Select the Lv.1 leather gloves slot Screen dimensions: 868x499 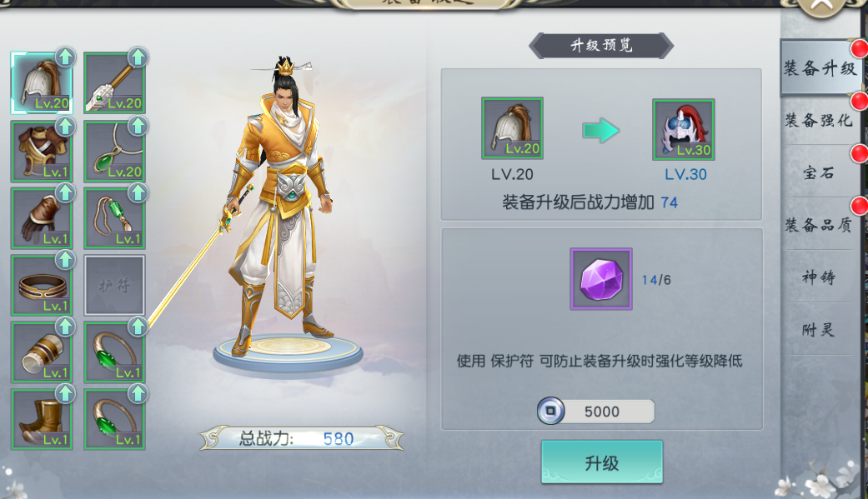[x=42, y=218]
